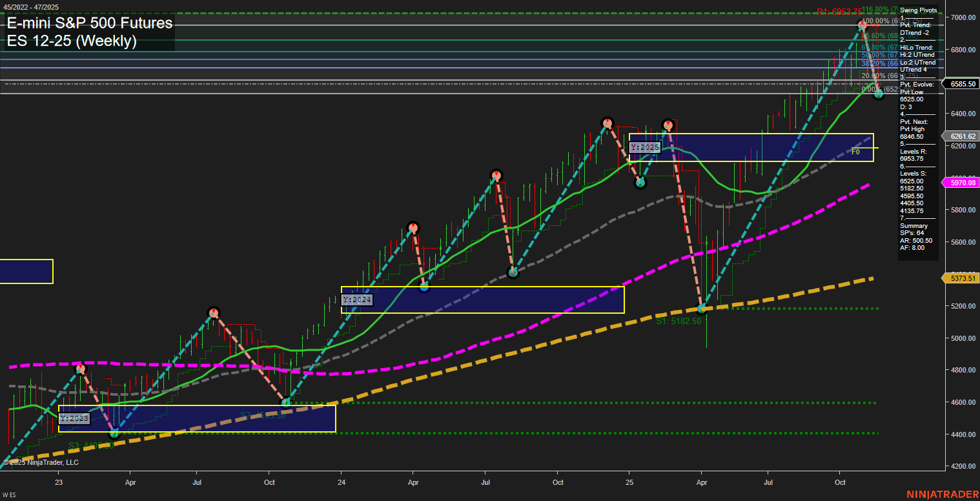Screen dimensions: 980x501
Task: Click the 23 year label on time axis
Action: [59, 482]
